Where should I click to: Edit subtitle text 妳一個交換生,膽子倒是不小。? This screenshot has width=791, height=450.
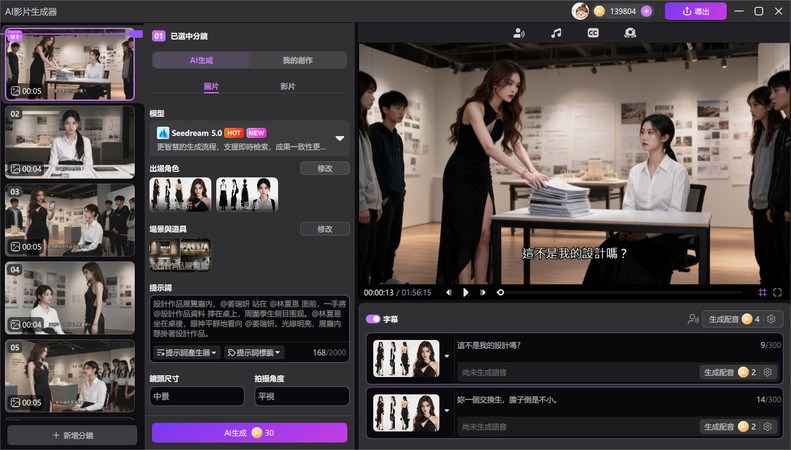point(507,400)
